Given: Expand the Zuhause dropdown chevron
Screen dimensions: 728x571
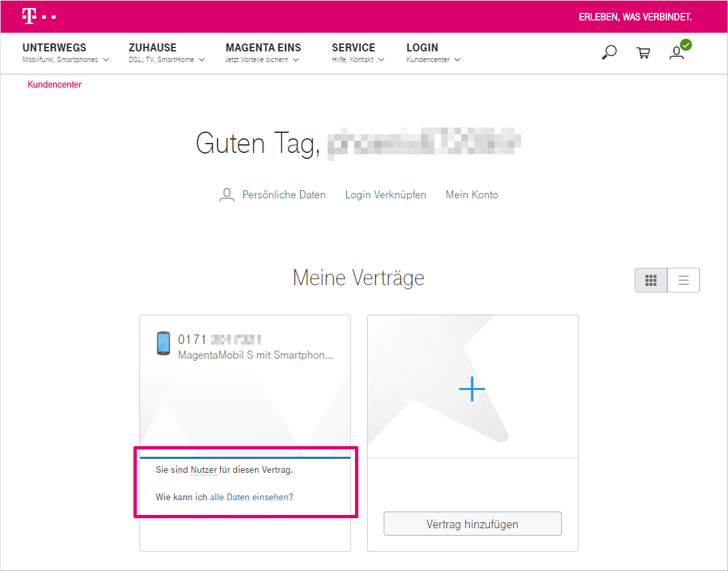Looking at the screenshot, I should coord(202,59).
